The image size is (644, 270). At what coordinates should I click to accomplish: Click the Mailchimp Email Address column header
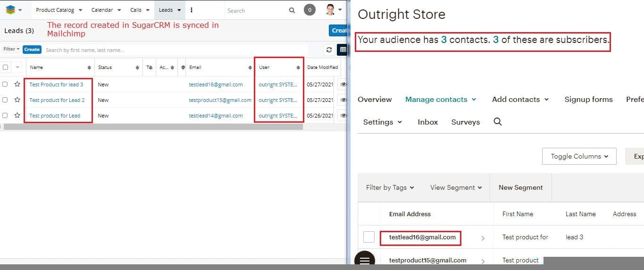click(x=410, y=214)
